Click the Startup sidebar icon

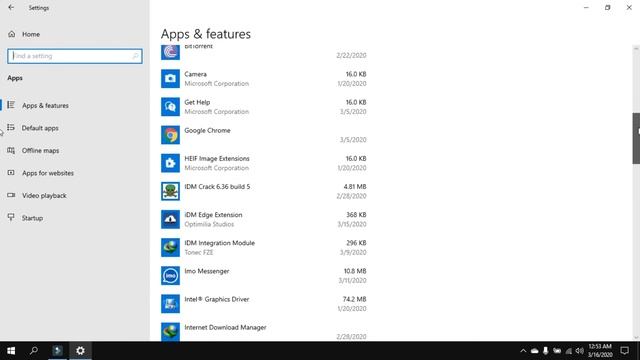pos(11,218)
